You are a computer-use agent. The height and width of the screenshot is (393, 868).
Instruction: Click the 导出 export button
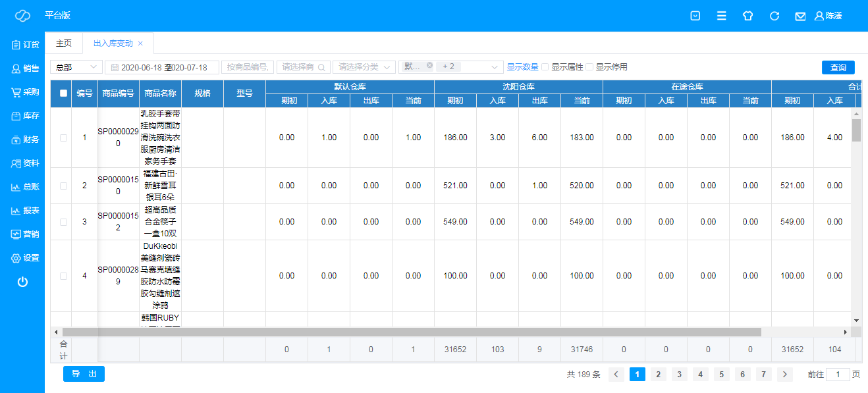click(x=84, y=374)
